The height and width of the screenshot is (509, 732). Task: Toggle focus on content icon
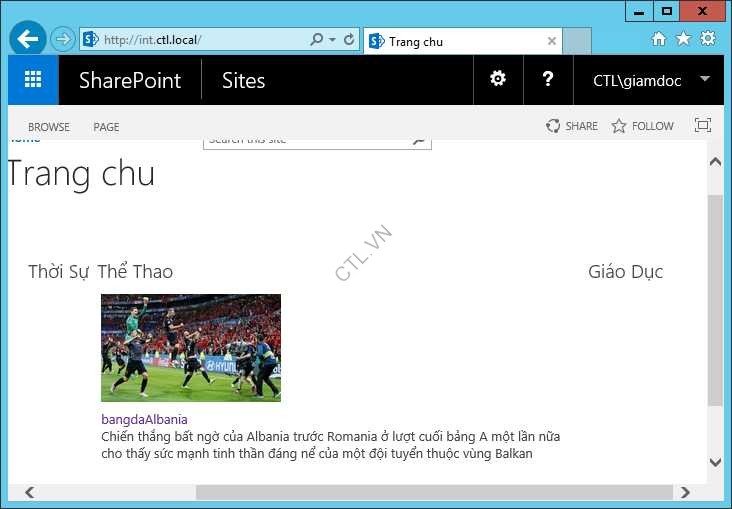pos(702,126)
